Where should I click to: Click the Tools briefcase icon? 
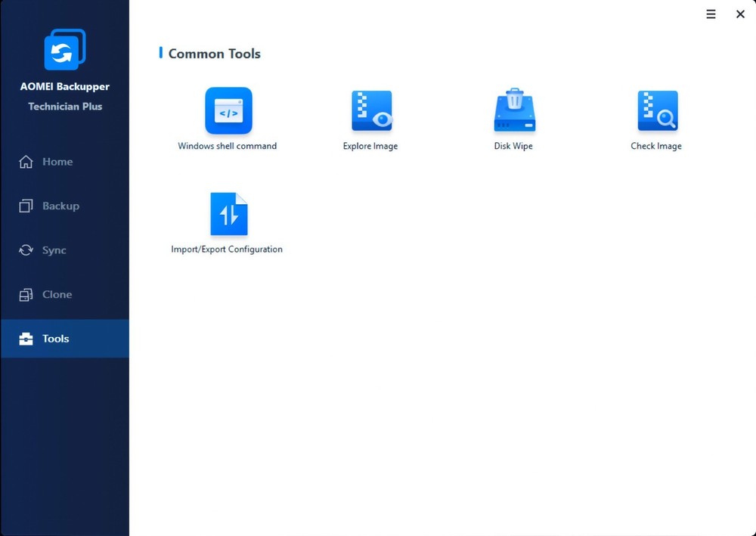tap(26, 338)
